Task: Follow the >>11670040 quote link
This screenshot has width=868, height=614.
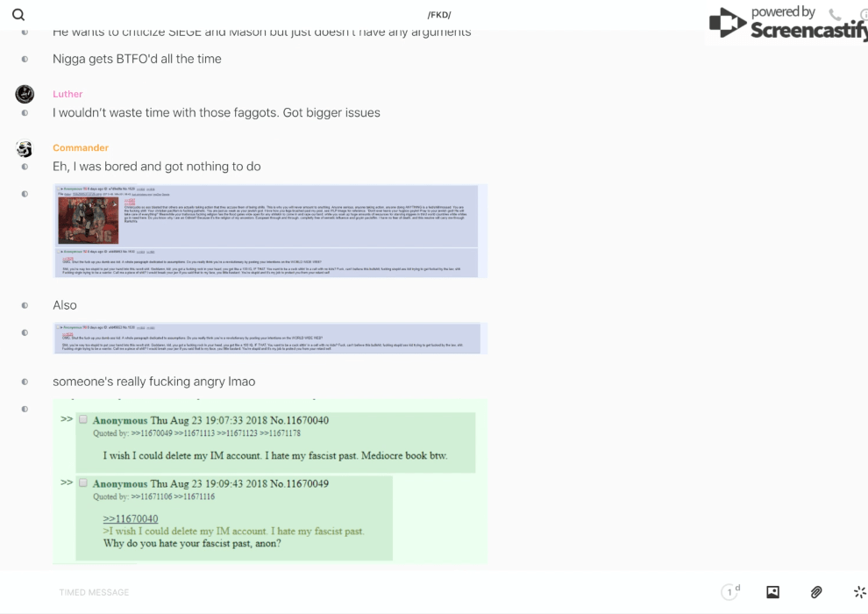Action: [x=130, y=518]
